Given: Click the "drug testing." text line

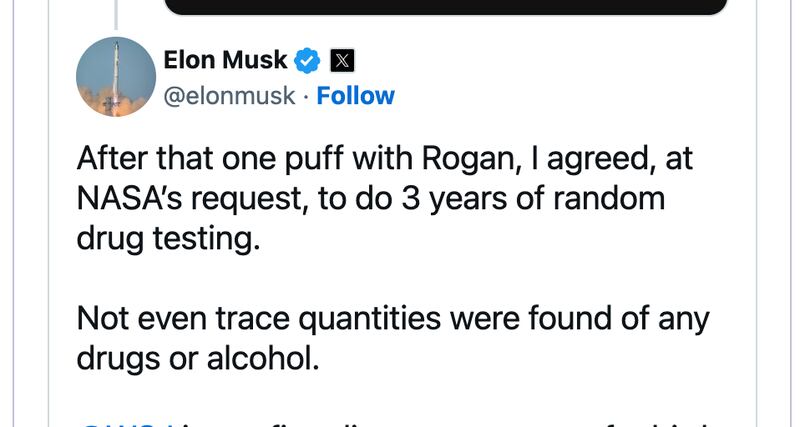Looking at the screenshot, I should point(161,238).
